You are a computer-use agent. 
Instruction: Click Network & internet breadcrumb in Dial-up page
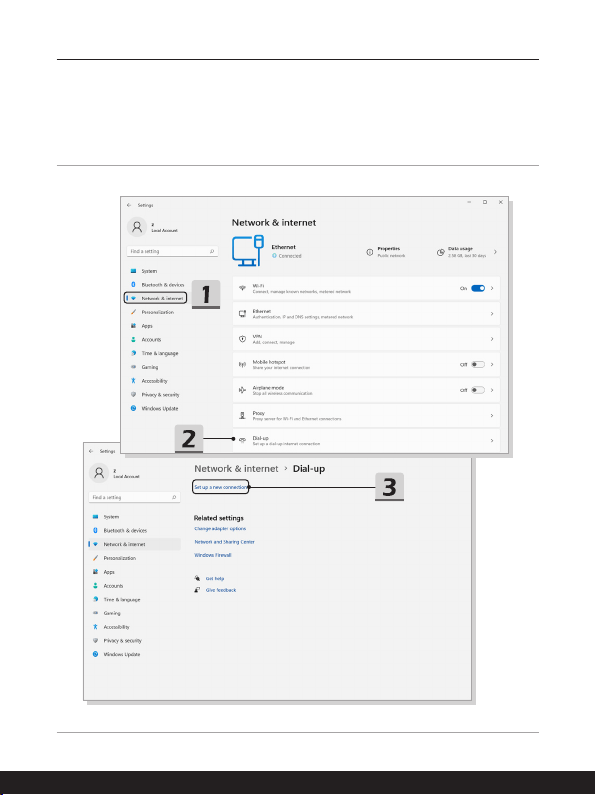tap(236, 468)
